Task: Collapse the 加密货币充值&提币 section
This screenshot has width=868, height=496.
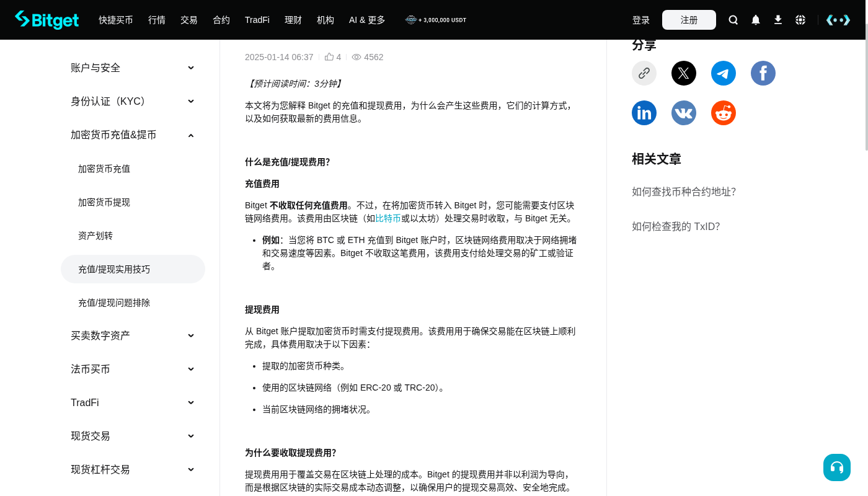Action: point(133,135)
